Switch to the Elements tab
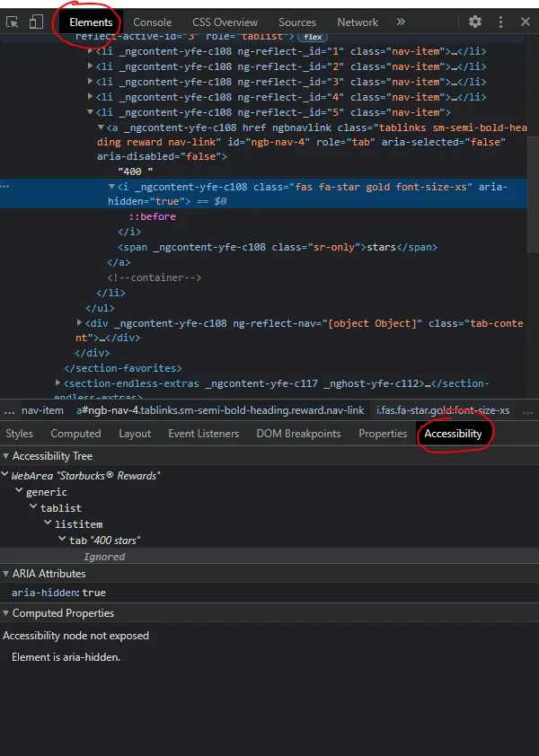Viewport: 539px width, 756px height. point(91,22)
